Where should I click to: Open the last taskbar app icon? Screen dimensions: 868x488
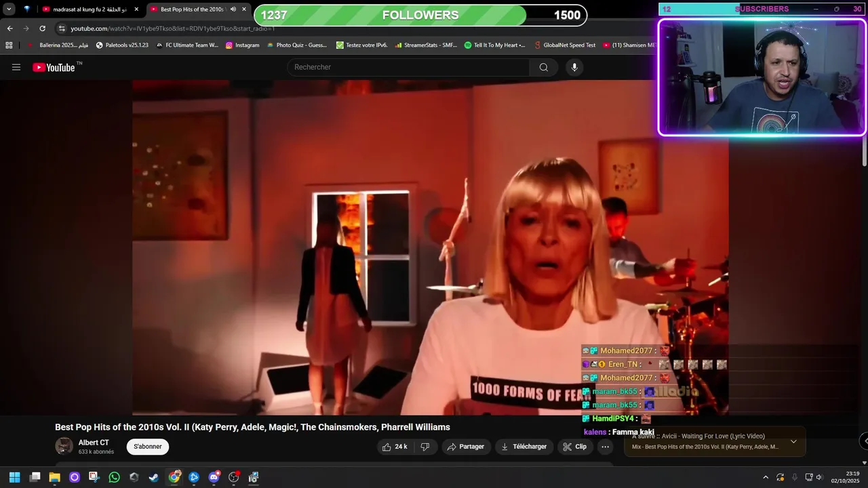pos(254,477)
